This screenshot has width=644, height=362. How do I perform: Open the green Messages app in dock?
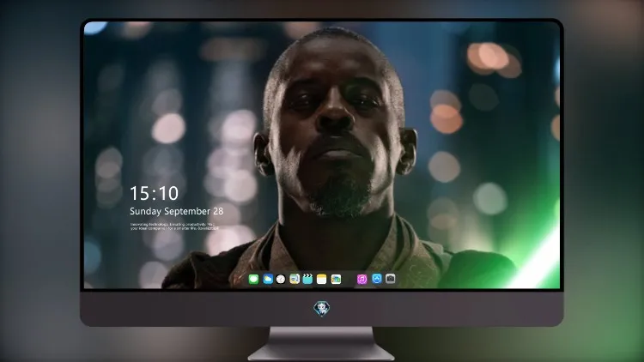click(x=253, y=280)
